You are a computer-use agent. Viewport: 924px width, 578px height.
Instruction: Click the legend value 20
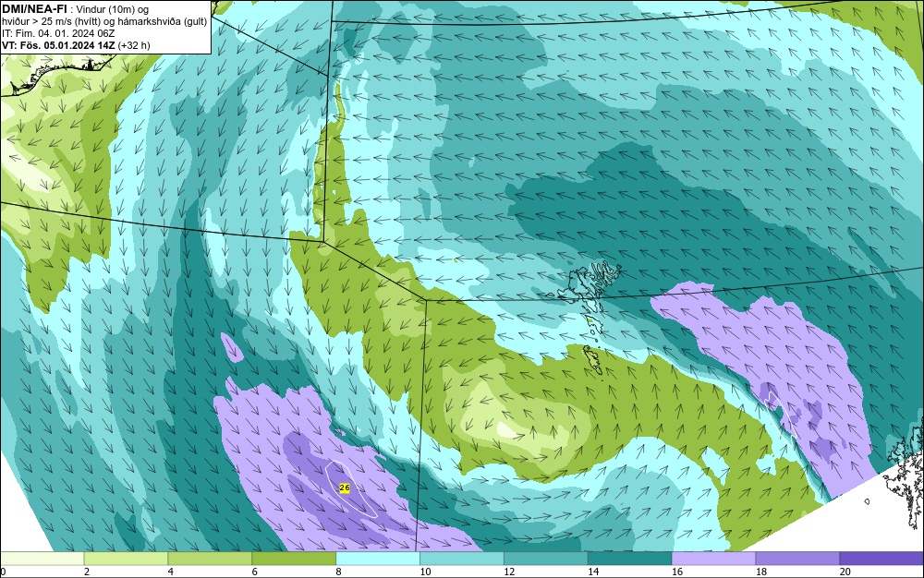(x=845, y=572)
